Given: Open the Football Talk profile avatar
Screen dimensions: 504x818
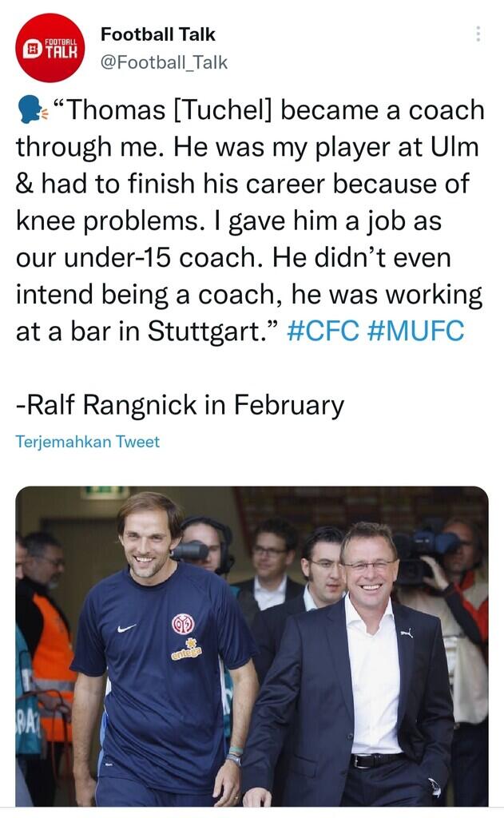Looking at the screenshot, I should [50, 47].
